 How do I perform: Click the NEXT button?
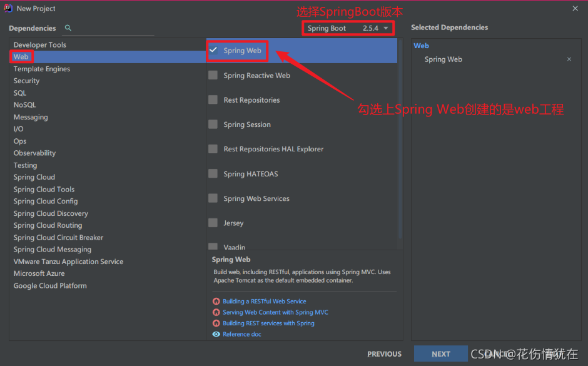pyautogui.click(x=440, y=353)
